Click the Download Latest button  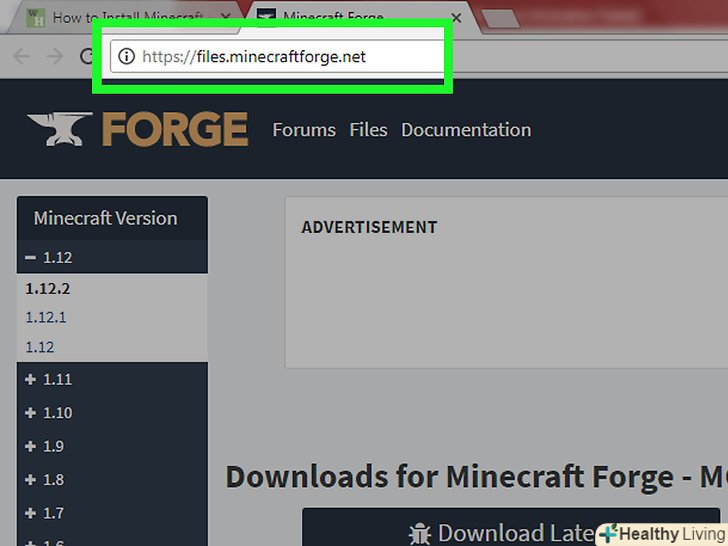point(511,527)
